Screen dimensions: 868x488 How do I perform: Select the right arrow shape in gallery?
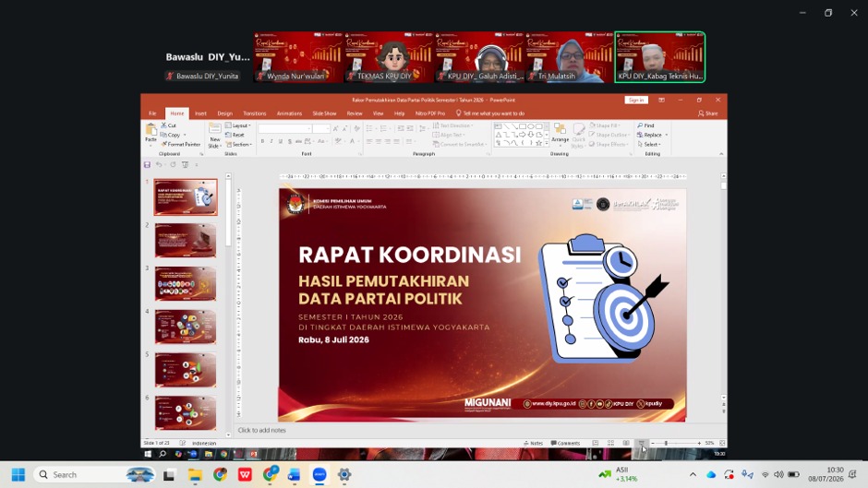pos(522,135)
